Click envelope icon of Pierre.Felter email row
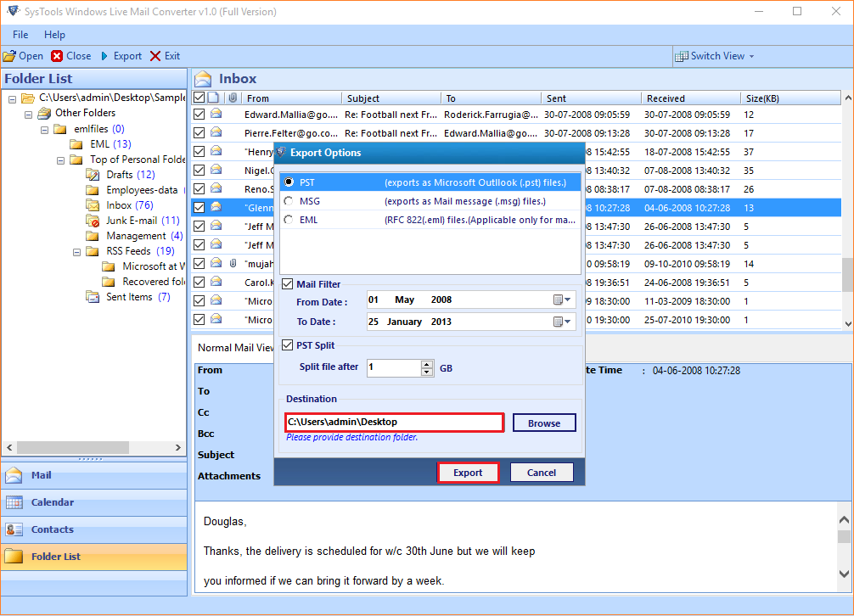This screenshot has height=616, width=854. click(x=216, y=132)
